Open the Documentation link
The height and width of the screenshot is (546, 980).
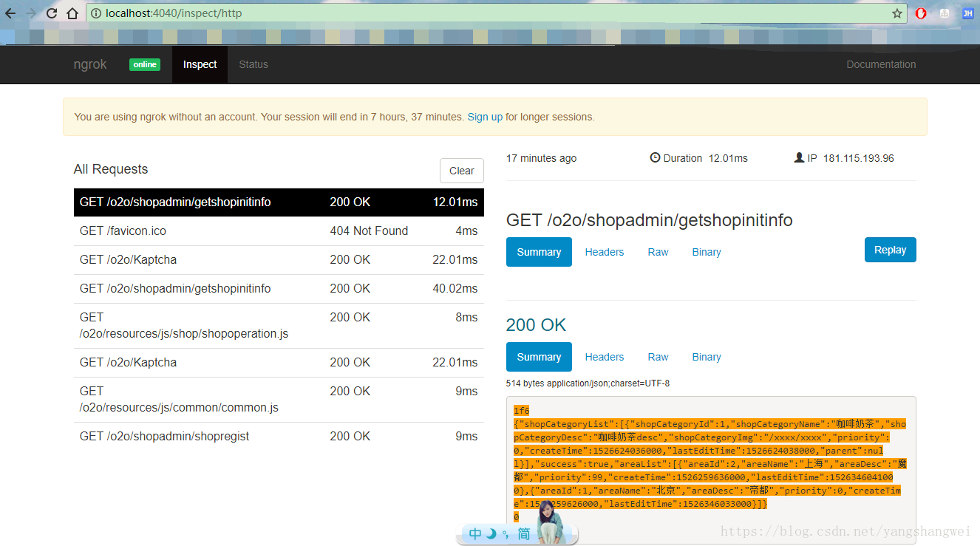click(881, 64)
